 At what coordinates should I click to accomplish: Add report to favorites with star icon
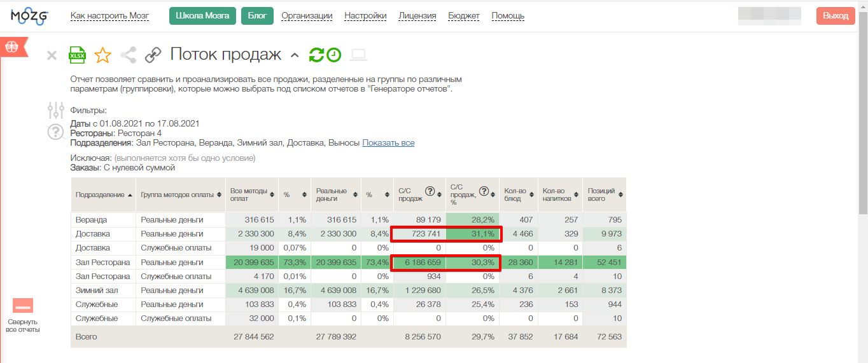pyautogui.click(x=102, y=55)
